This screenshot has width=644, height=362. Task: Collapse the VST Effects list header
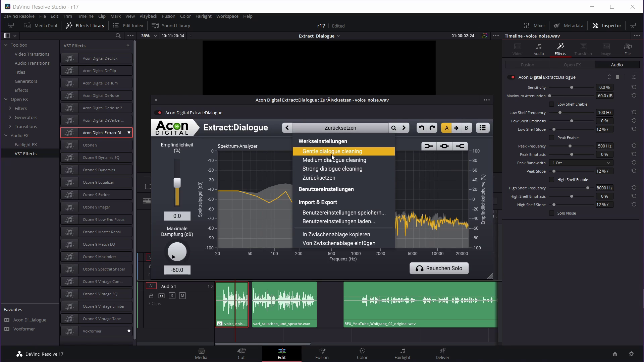128,46
